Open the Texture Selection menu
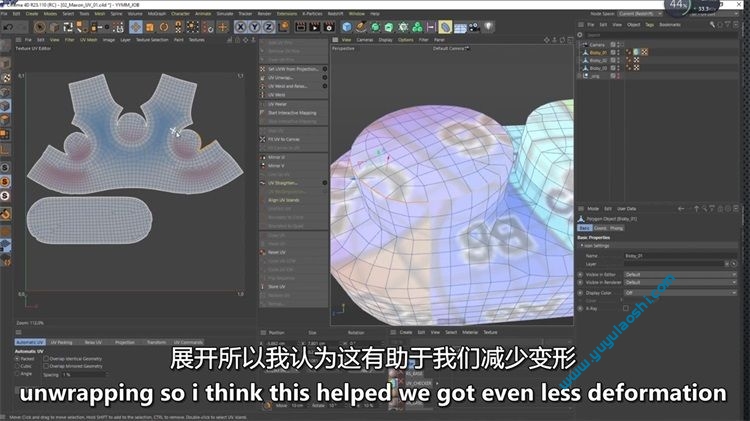Viewport: 750px width, 421px height. click(152, 40)
